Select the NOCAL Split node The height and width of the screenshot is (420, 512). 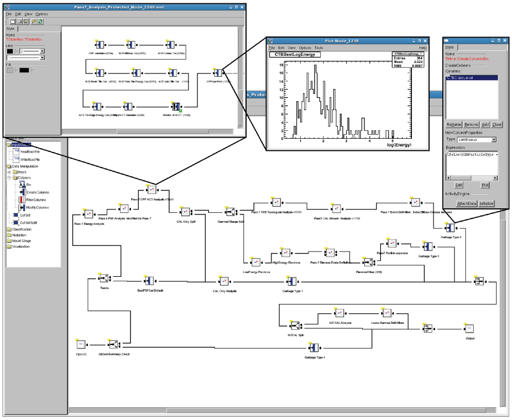tap(295, 326)
